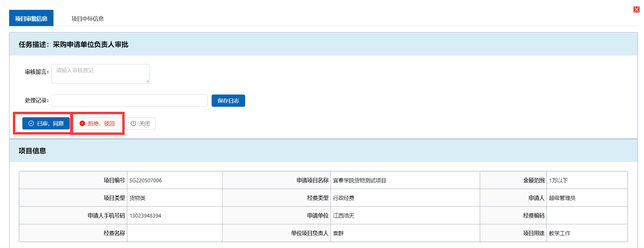
Task: Reject using the 拒绝，驳回 button
Action: coord(97,123)
